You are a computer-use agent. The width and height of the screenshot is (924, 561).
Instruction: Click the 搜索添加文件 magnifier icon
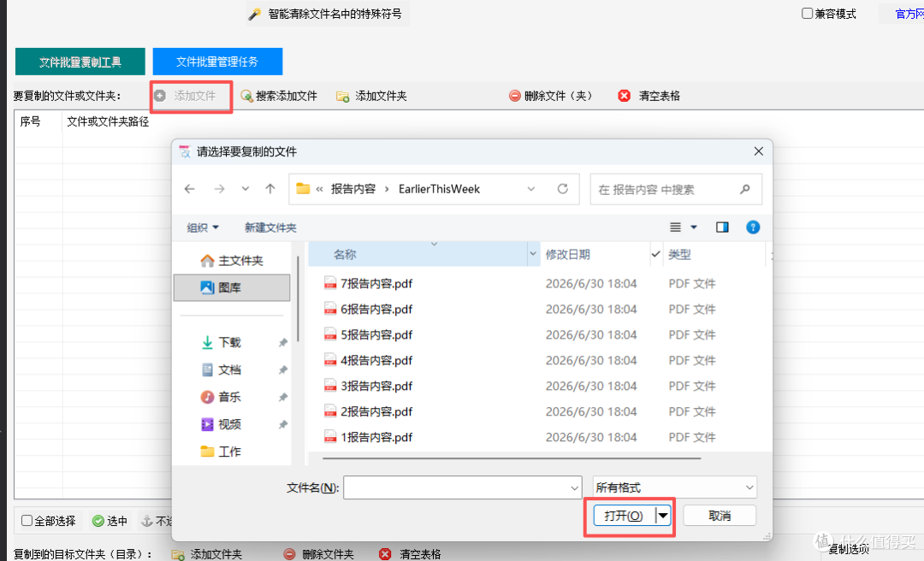pyautogui.click(x=246, y=96)
